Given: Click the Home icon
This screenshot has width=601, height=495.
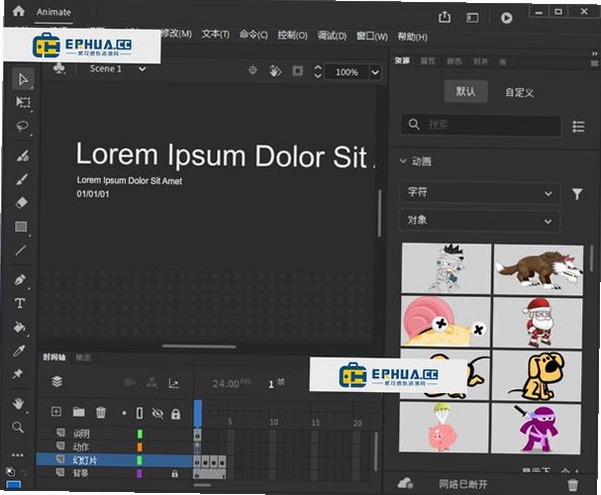Looking at the screenshot, I should (18, 11).
